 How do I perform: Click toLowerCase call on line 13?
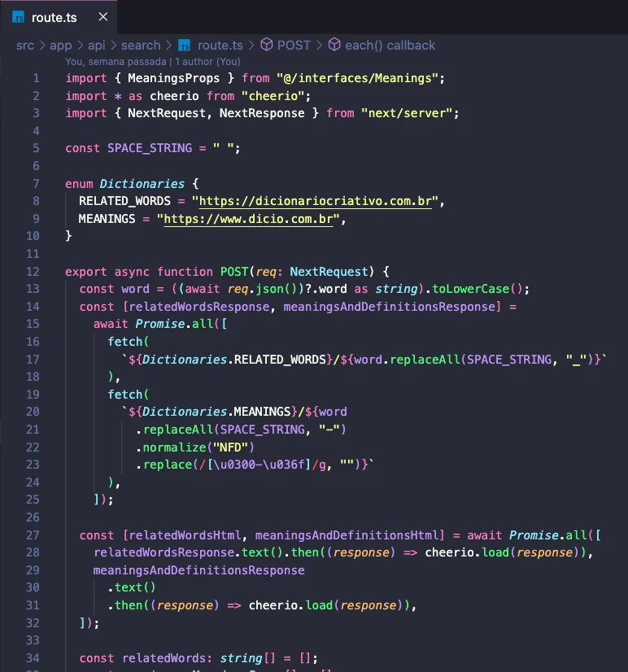470,289
